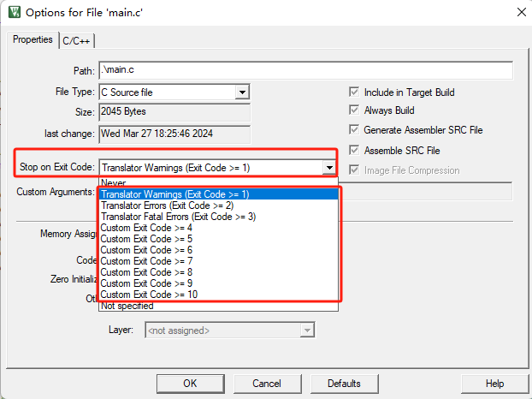Image resolution: width=532 pixels, height=399 pixels.
Task: Toggle Assemble SRC File checkbox
Action: (x=354, y=150)
